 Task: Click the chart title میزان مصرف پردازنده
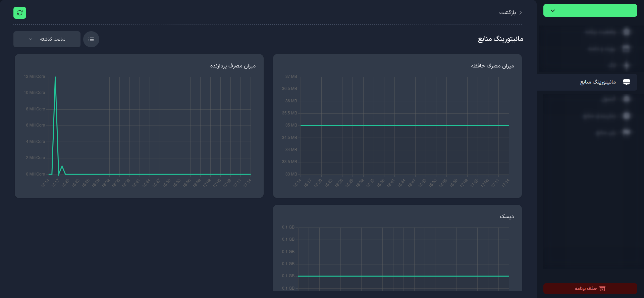pyautogui.click(x=233, y=66)
